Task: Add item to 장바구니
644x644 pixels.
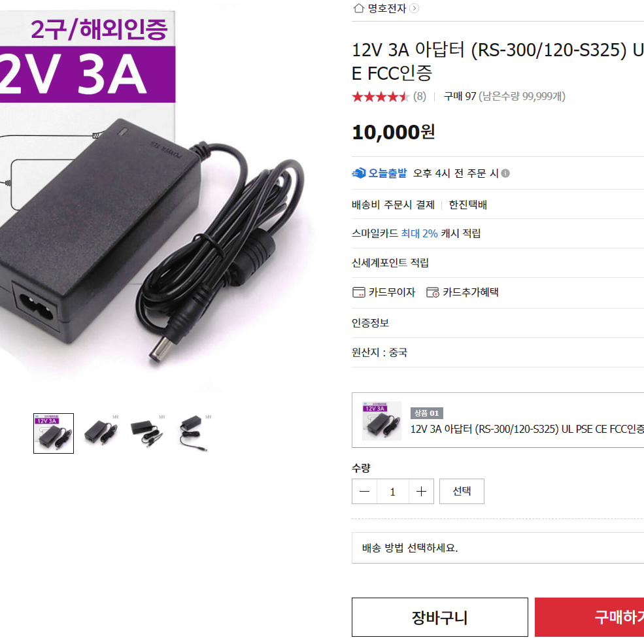Action: pyautogui.click(x=440, y=617)
